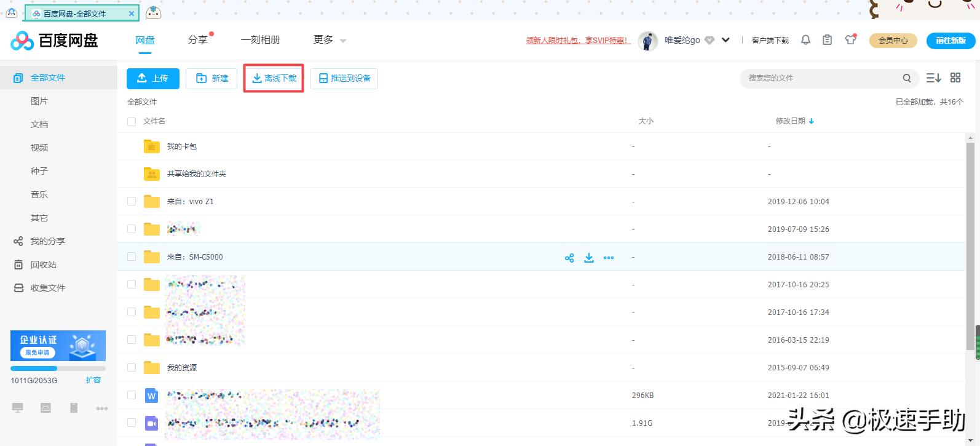Click the 前往新版 button
Viewport: 980px width, 446px height.
tap(950, 41)
